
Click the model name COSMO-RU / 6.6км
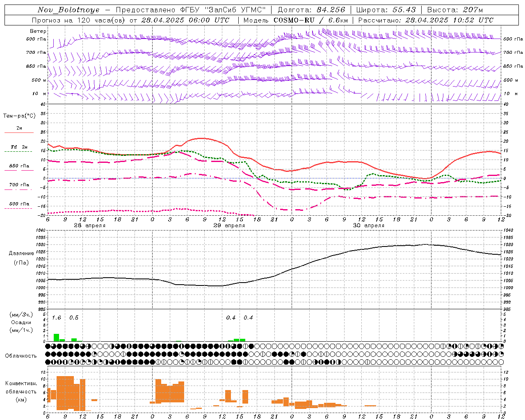tap(310, 20)
